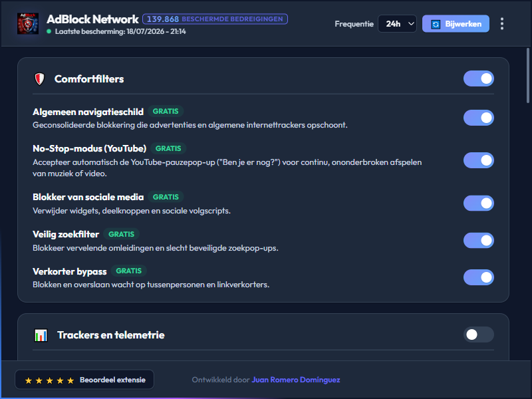Switch off Veilig zoekfilter toggle
The height and width of the screenshot is (399, 532).
478,241
